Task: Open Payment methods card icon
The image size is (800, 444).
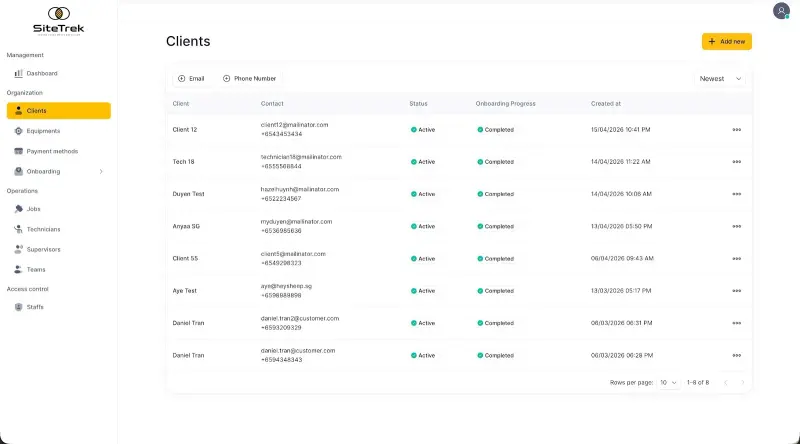Action: [x=18, y=151]
